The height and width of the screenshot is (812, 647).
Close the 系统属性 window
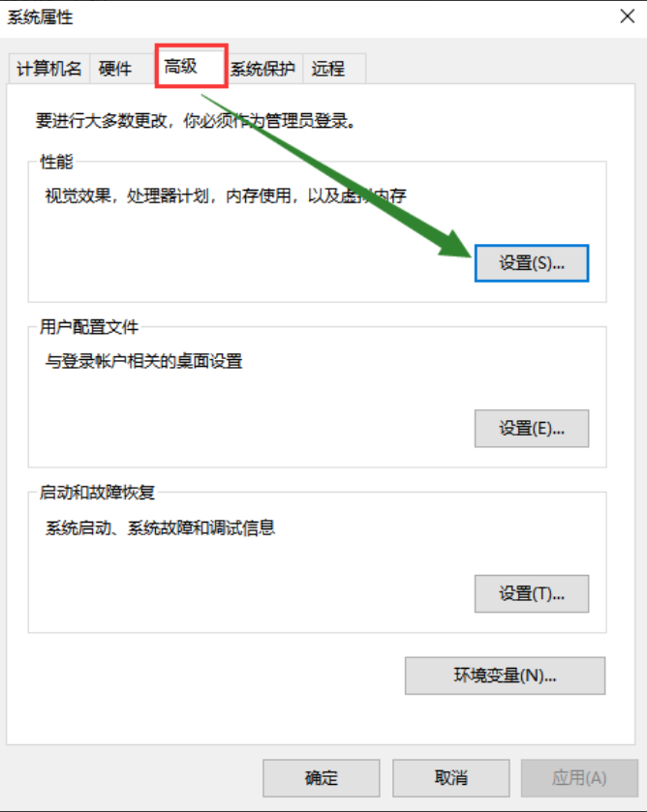(x=628, y=16)
